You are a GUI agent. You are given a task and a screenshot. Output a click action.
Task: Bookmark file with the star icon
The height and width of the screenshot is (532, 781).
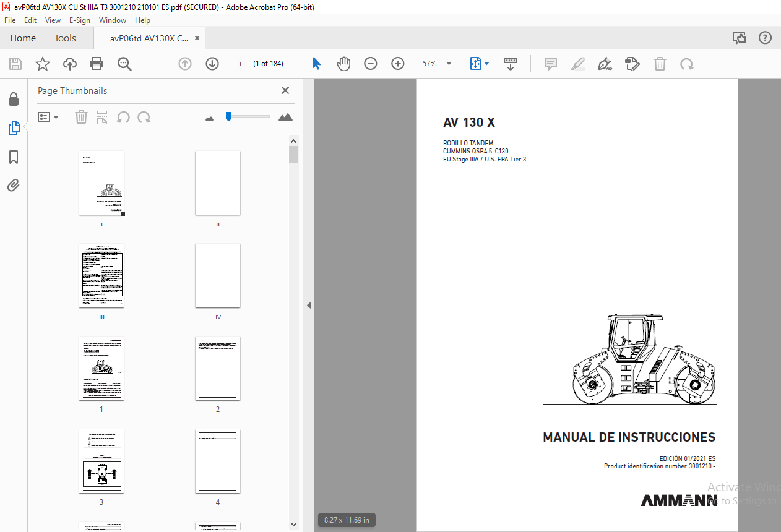tap(43, 64)
